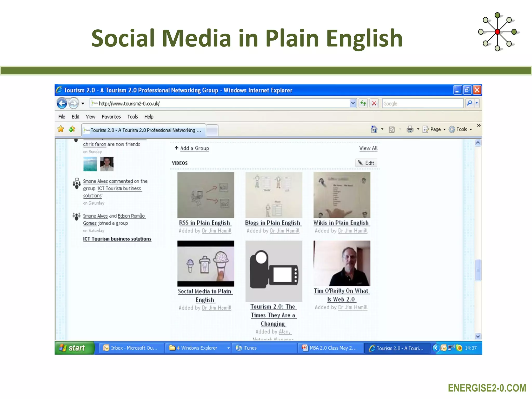Click the browser Forward arrow button
Viewport: 532px width, 399px height.
click(x=74, y=103)
